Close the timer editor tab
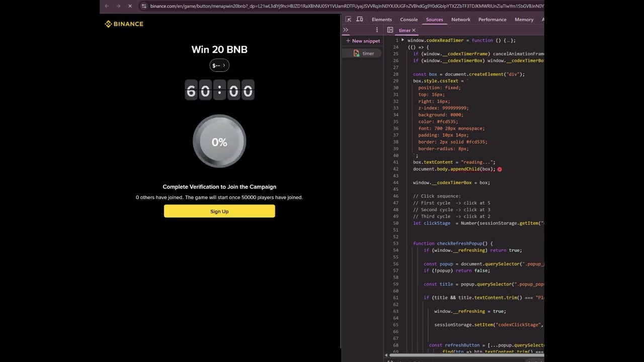The height and width of the screenshot is (362, 644). [x=414, y=30]
